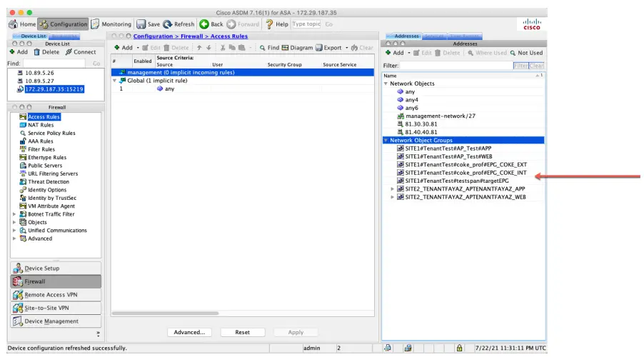644x362 pixels.
Task: Select the any source in rule 1
Action: [x=166, y=89]
